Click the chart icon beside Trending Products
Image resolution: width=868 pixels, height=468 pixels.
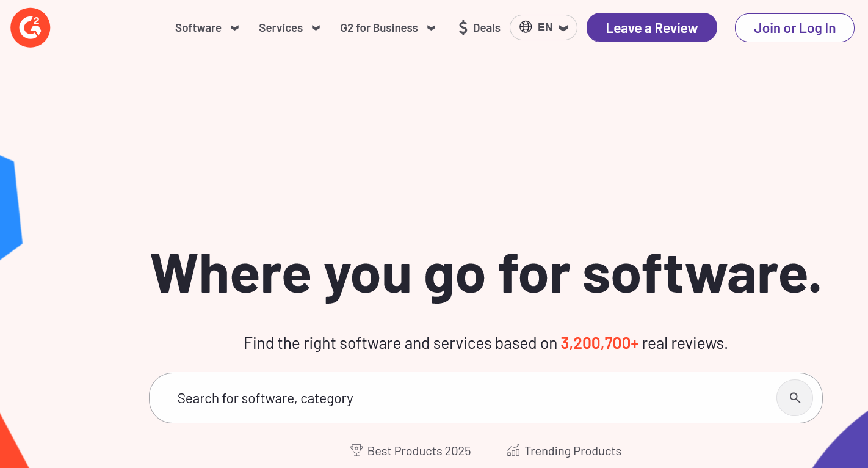pos(513,450)
